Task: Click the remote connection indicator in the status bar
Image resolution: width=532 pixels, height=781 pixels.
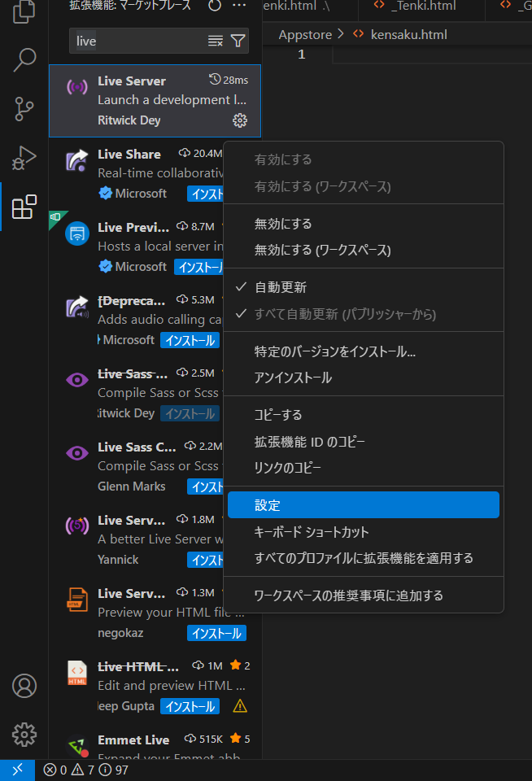Action: coord(16,767)
